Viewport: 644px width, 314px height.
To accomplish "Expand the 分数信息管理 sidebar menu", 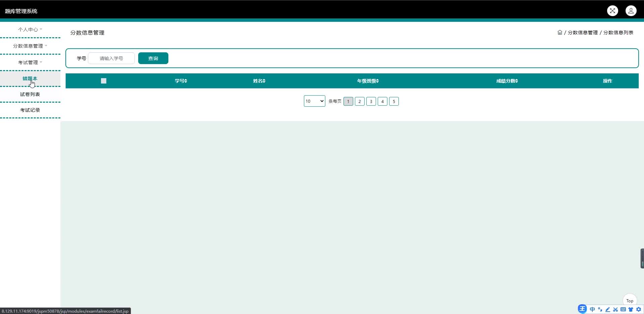I will tap(30, 46).
